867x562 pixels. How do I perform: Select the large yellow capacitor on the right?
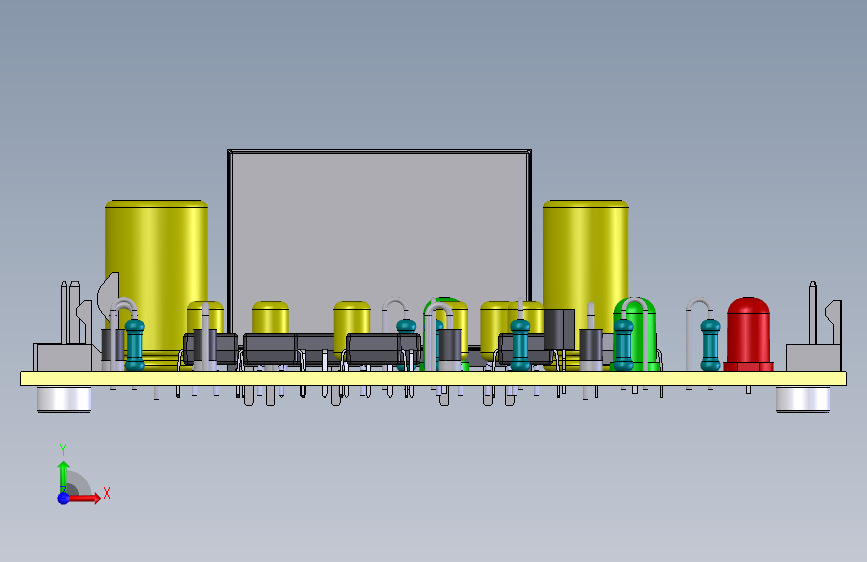pyautogui.click(x=586, y=277)
